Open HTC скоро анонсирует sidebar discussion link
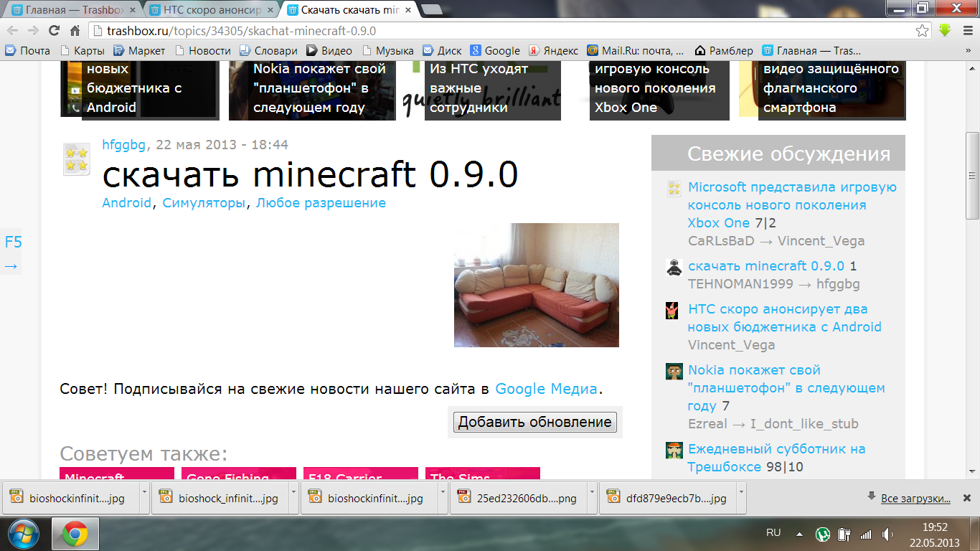 [x=785, y=318]
